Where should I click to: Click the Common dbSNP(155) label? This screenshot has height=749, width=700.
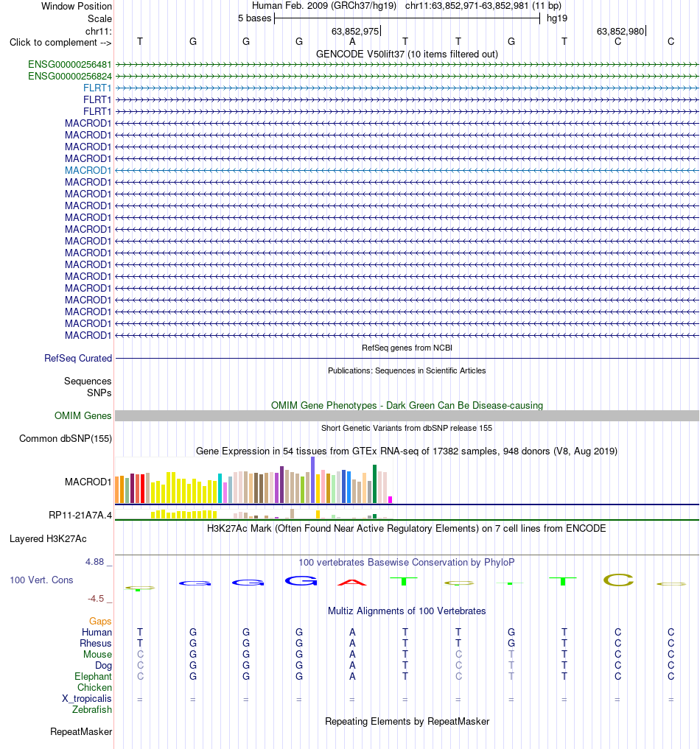click(66, 438)
